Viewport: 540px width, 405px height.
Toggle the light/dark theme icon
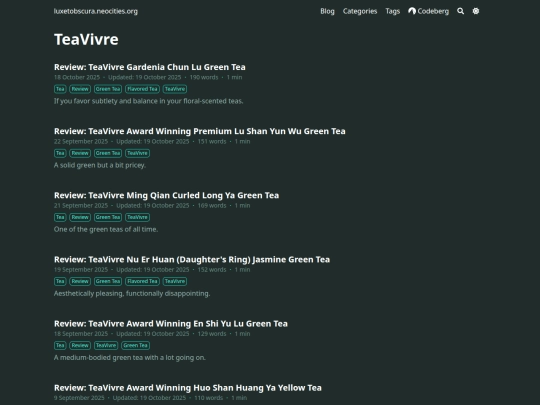(476, 11)
